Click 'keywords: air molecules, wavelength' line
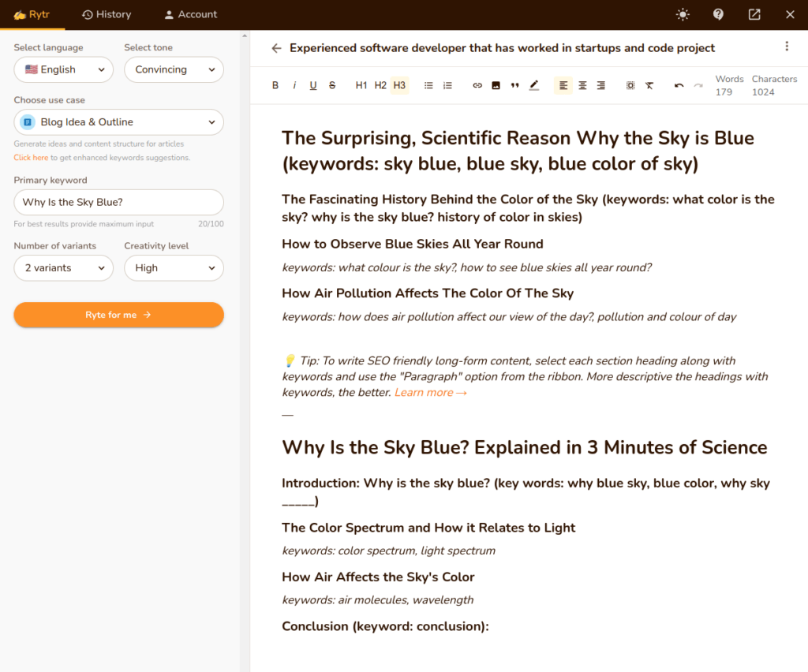 click(x=377, y=600)
